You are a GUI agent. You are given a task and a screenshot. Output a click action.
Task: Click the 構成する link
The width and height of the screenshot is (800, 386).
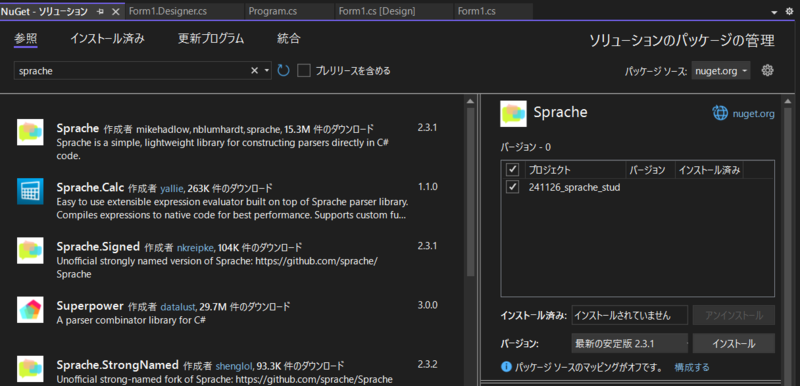691,367
